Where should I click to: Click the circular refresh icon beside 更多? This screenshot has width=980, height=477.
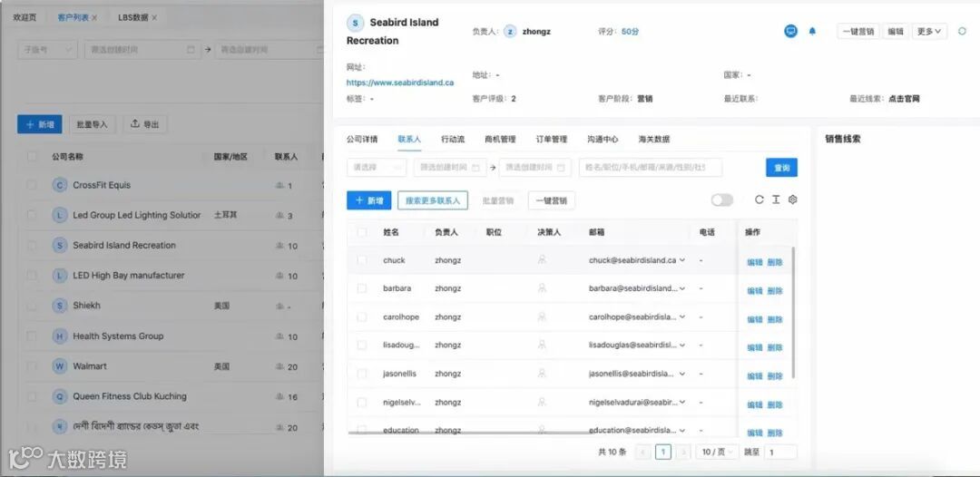962,31
